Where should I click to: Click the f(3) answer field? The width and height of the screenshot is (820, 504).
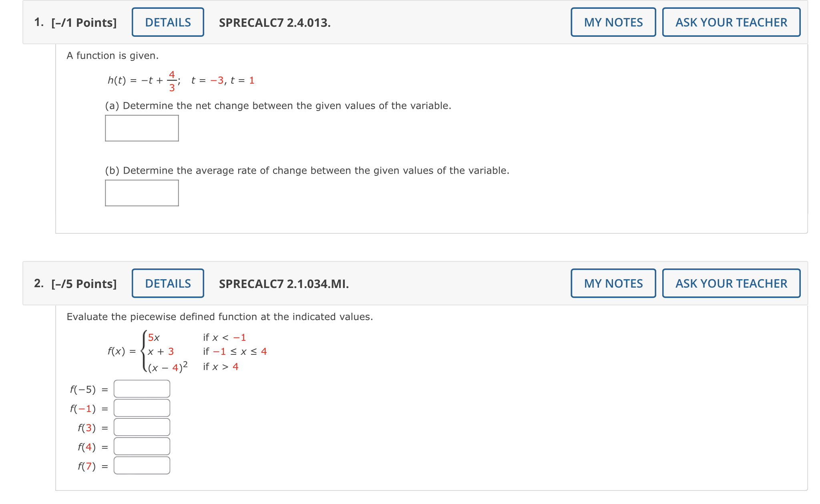[141, 427]
